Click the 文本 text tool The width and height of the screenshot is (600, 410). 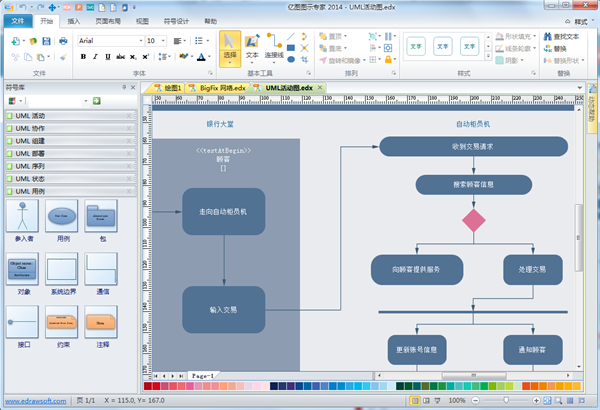252,48
